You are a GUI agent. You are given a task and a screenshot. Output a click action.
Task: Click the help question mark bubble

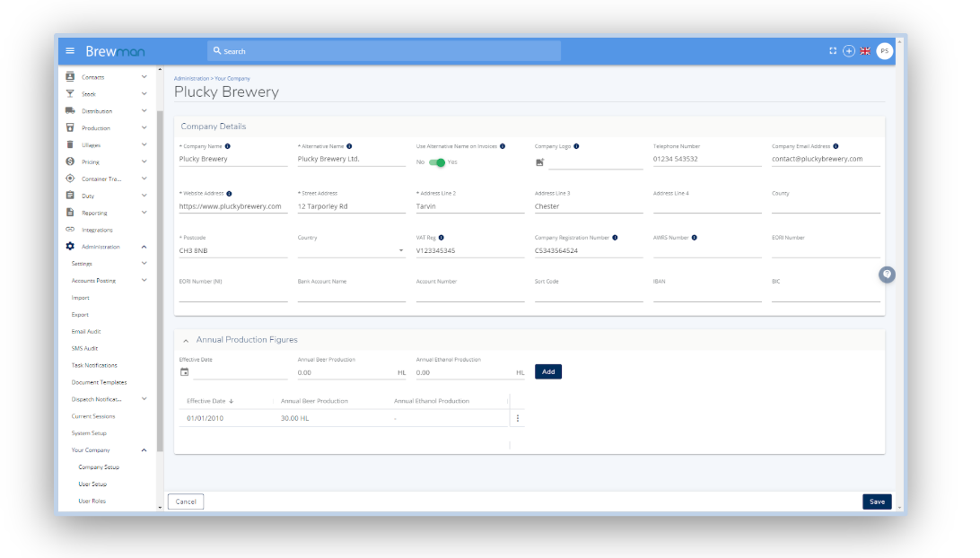(x=887, y=275)
